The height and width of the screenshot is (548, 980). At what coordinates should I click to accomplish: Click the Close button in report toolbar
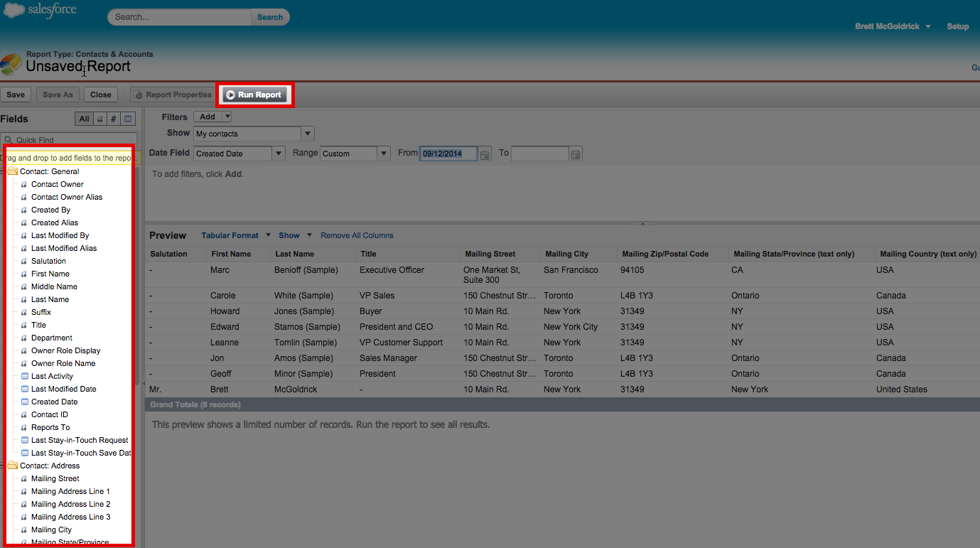point(101,95)
